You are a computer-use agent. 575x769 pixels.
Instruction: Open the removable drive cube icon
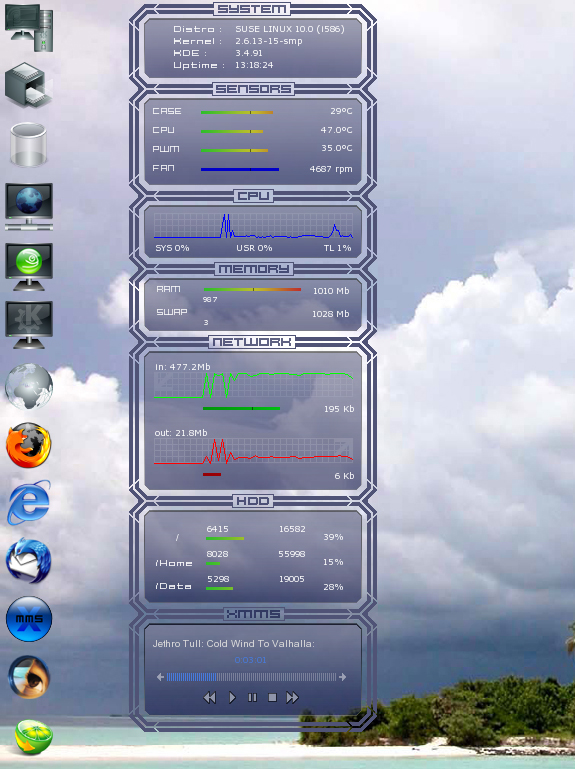[28, 85]
